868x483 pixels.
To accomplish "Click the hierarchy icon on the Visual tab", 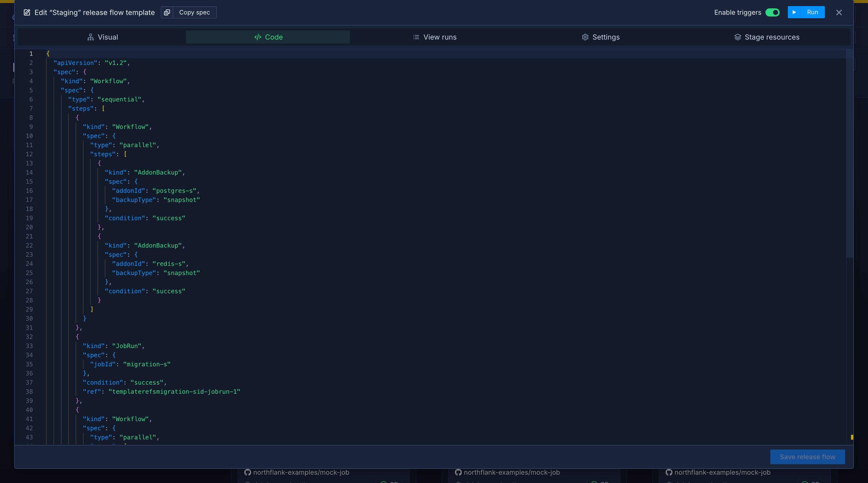I will click(90, 37).
